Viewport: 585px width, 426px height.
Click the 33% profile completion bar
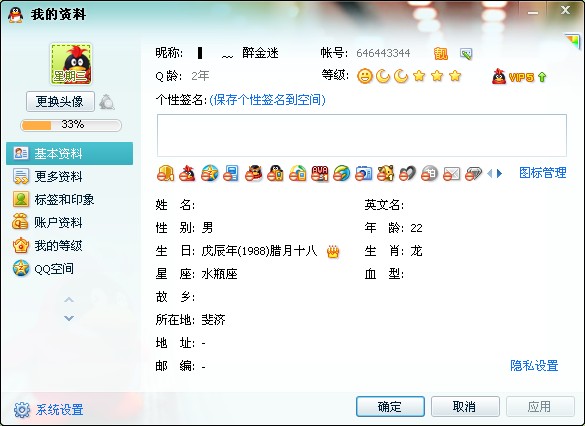coord(71,125)
